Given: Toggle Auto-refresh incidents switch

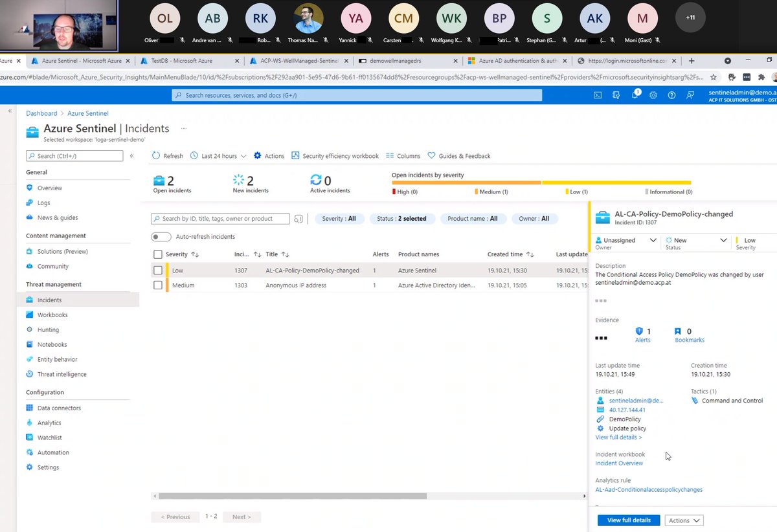Looking at the screenshot, I should [161, 237].
